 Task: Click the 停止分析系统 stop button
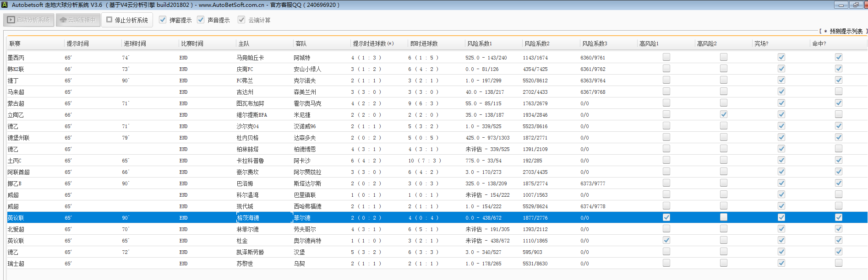(127, 20)
